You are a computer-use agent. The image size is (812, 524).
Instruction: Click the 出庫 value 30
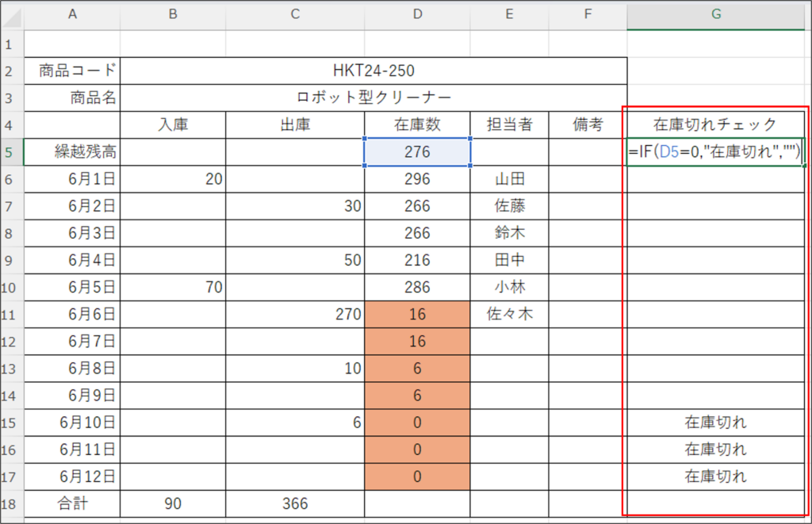295,206
